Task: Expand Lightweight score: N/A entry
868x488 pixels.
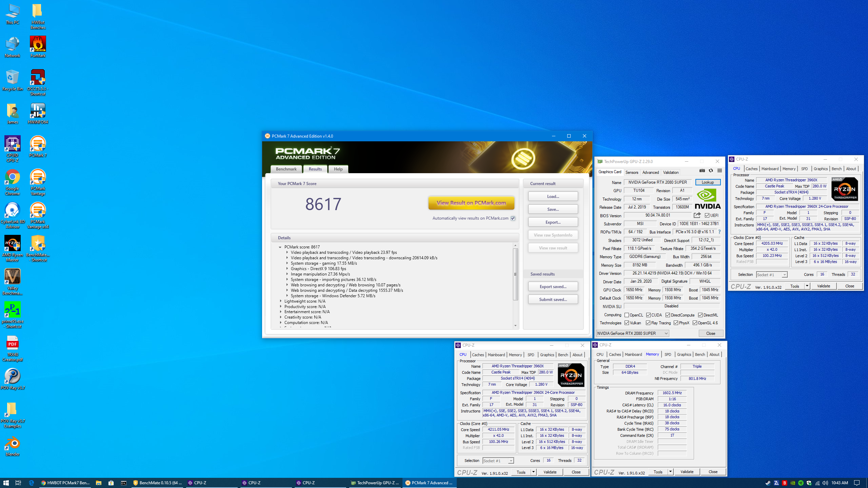Action: [x=280, y=301]
